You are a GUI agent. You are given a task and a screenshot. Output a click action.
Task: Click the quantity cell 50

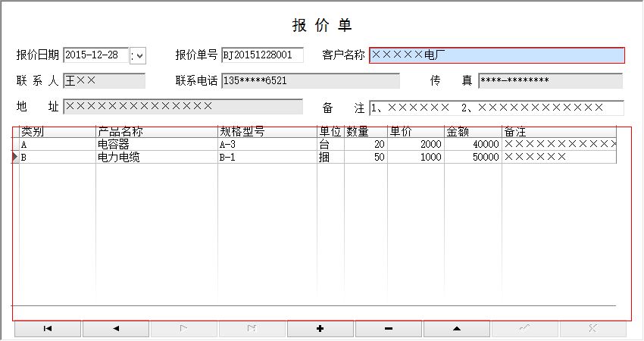pos(366,157)
